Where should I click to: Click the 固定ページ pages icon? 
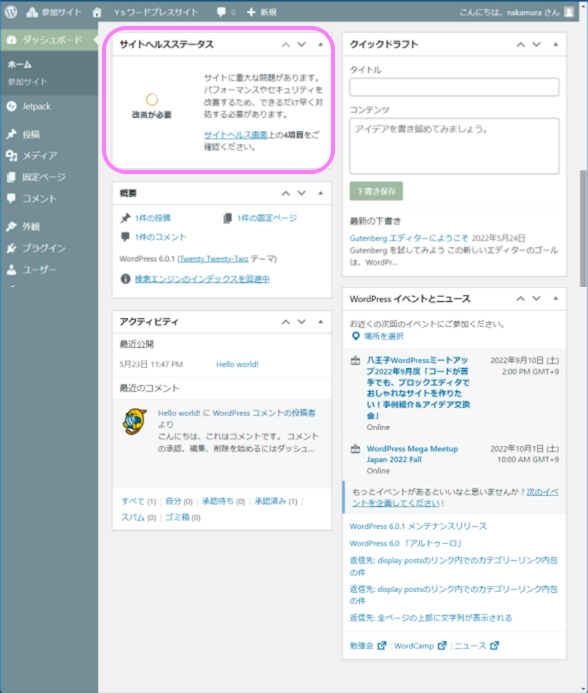coord(11,177)
